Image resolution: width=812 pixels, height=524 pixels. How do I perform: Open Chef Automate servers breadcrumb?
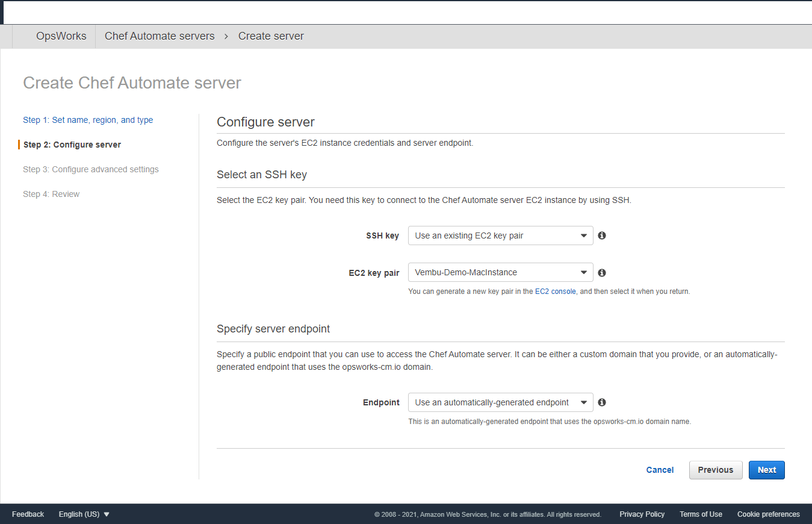coord(160,36)
